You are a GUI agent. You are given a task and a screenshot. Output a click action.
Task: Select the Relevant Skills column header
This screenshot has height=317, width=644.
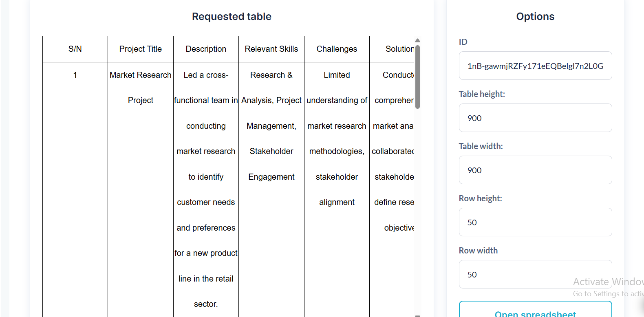(x=271, y=49)
